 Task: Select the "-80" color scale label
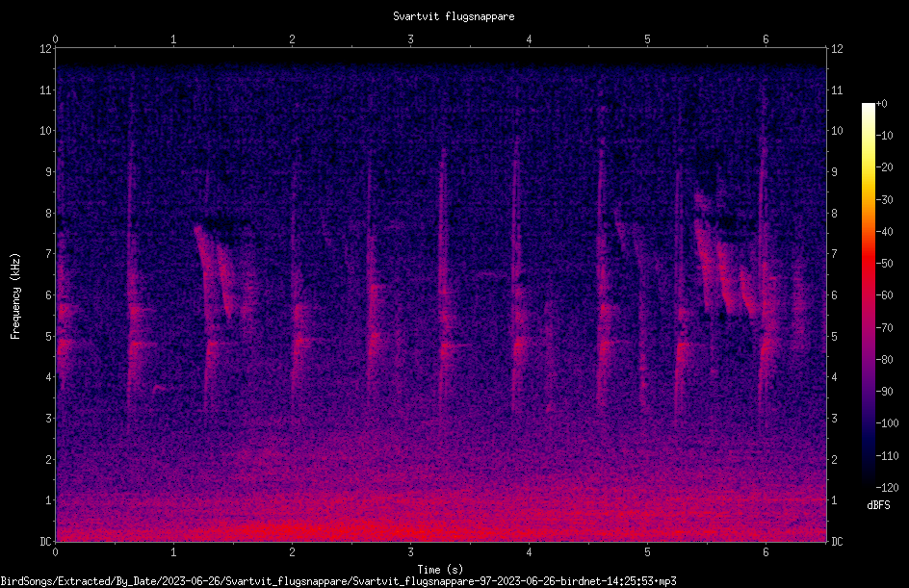[884, 360]
